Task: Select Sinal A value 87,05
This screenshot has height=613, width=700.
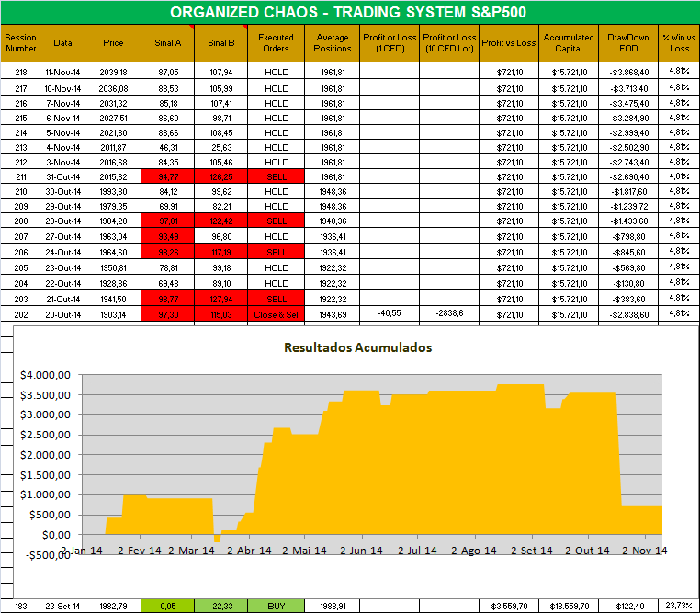Action: click(168, 73)
